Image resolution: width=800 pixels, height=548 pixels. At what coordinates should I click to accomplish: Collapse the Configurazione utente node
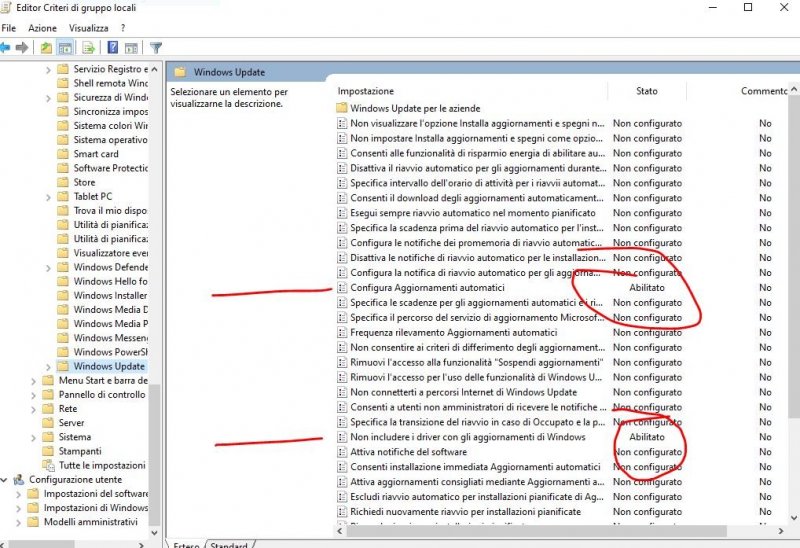point(4,480)
